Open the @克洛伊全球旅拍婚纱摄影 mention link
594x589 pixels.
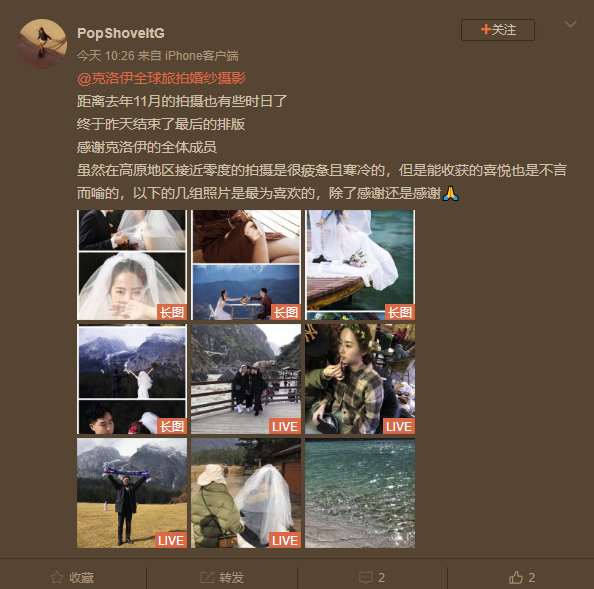161,78
